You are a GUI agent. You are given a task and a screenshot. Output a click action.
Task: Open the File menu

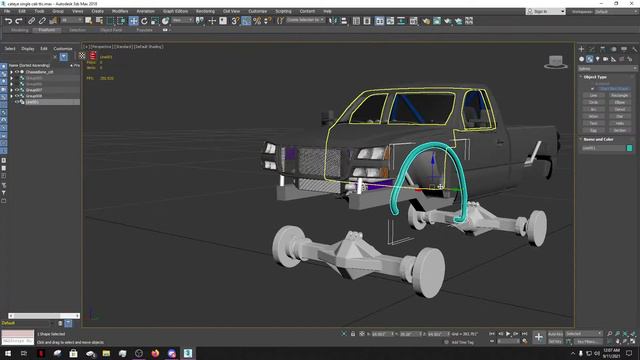(x=7, y=11)
